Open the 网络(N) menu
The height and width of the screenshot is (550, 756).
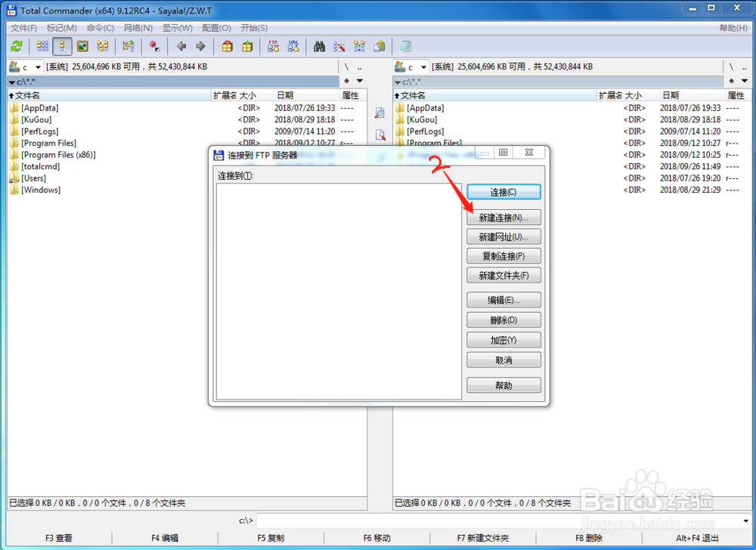pos(138,28)
